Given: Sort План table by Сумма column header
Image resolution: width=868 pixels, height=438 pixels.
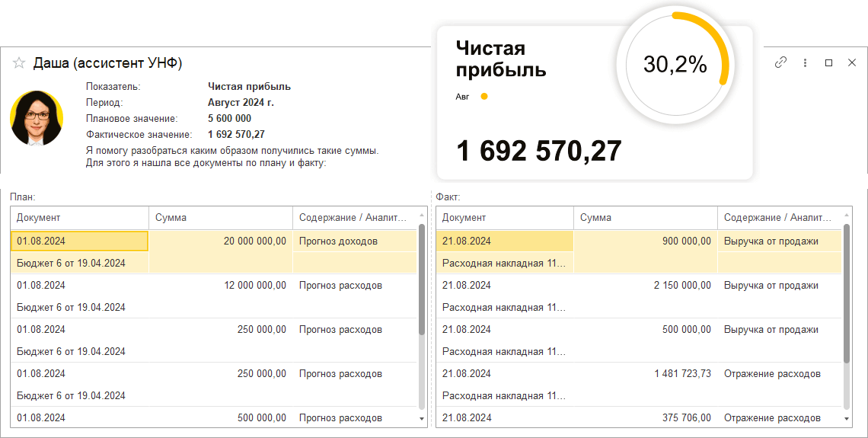Looking at the screenshot, I should [x=220, y=218].
